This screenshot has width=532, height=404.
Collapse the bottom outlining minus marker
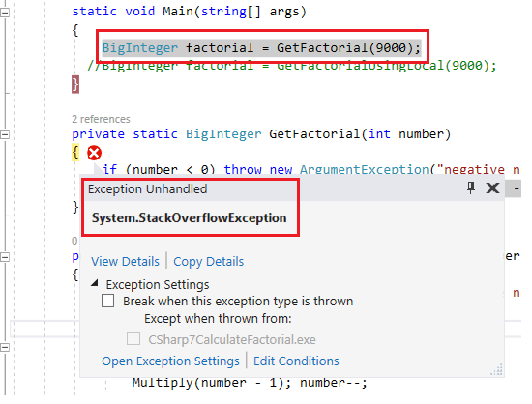pyautogui.click(x=5, y=347)
